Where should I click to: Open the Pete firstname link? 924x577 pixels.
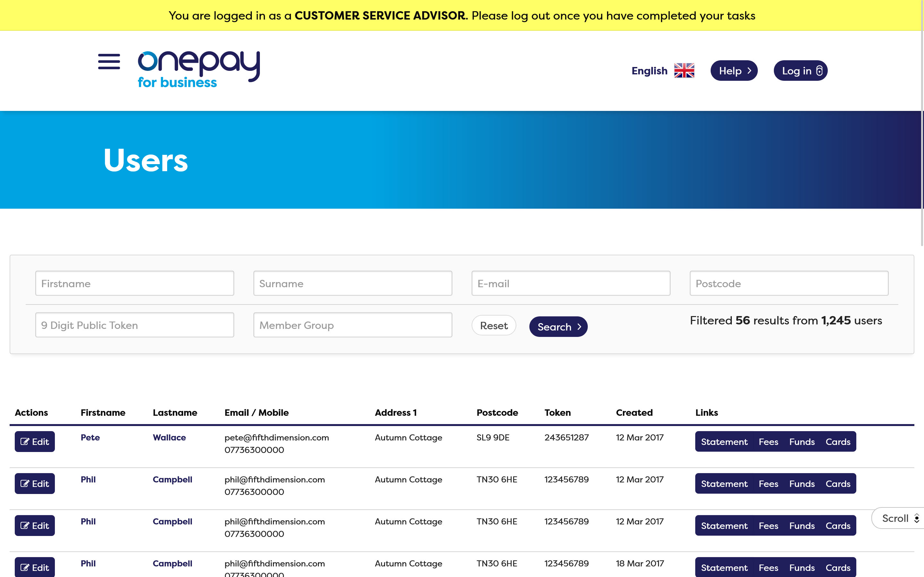pos(90,437)
